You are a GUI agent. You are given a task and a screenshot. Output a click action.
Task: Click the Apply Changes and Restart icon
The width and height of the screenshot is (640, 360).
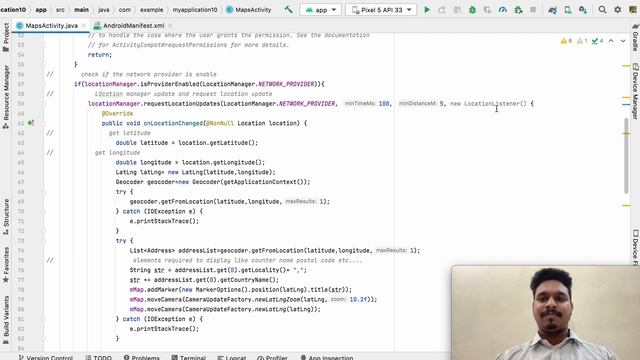click(442, 9)
